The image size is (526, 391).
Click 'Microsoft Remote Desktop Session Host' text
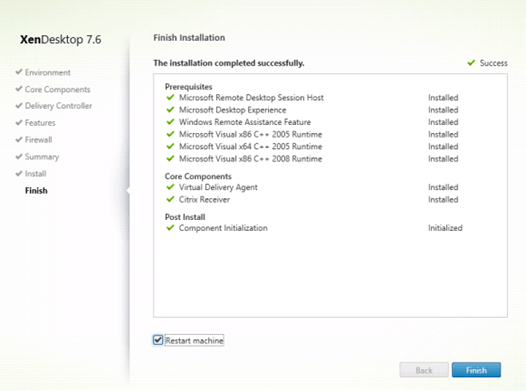point(251,98)
